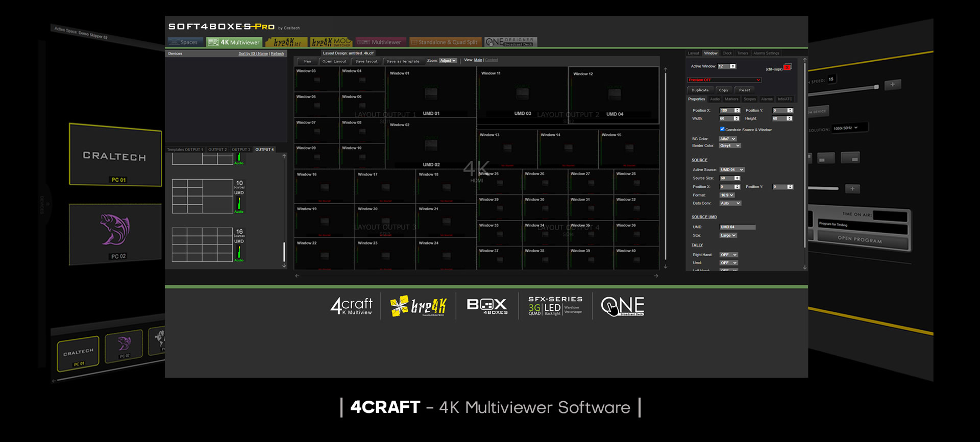Select the OUTPUT 2 templates tab

[x=217, y=150]
